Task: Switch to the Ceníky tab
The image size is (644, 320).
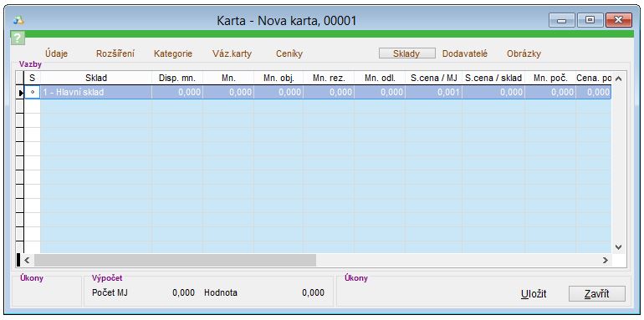Action: [289, 53]
